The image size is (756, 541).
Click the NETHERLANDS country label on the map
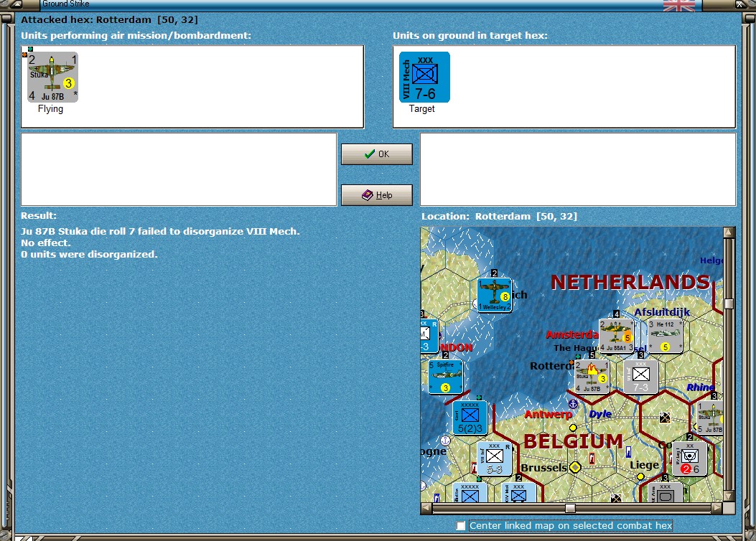pyautogui.click(x=630, y=282)
